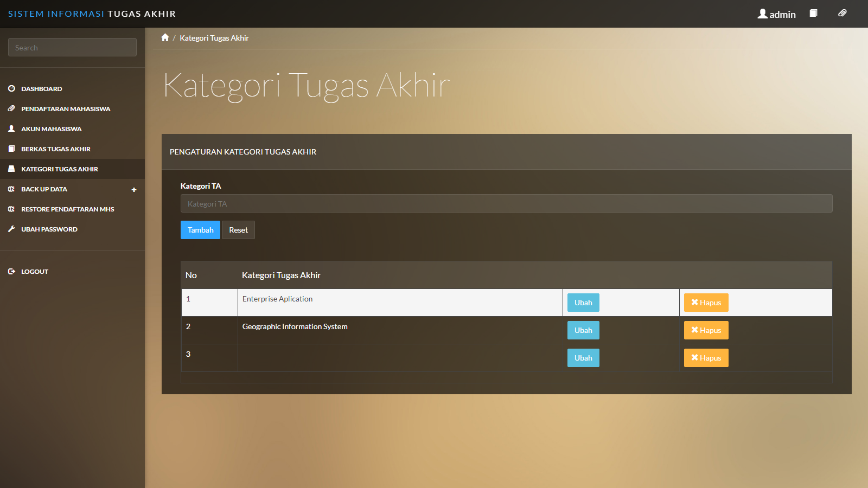Click the Dashboard icon in sidebar
868x488 pixels.
coord(11,88)
